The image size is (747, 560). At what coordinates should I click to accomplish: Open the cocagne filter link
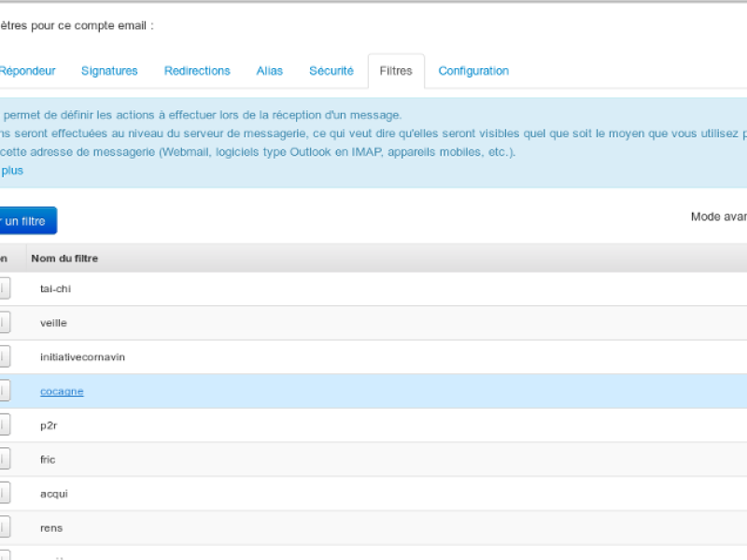pos(62,391)
